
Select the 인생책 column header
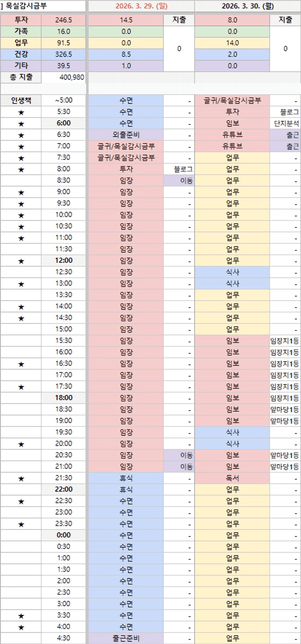click(x=21, y=100)
